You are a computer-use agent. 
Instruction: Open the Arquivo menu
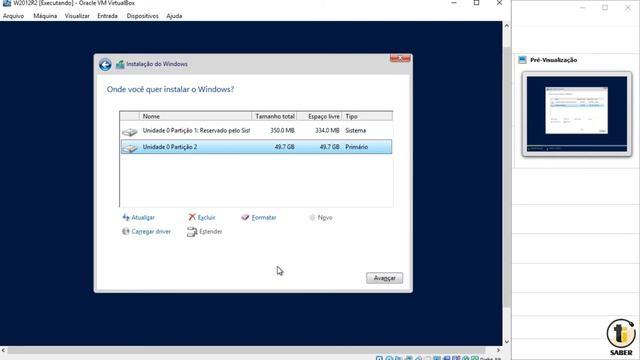coord(13,16)
